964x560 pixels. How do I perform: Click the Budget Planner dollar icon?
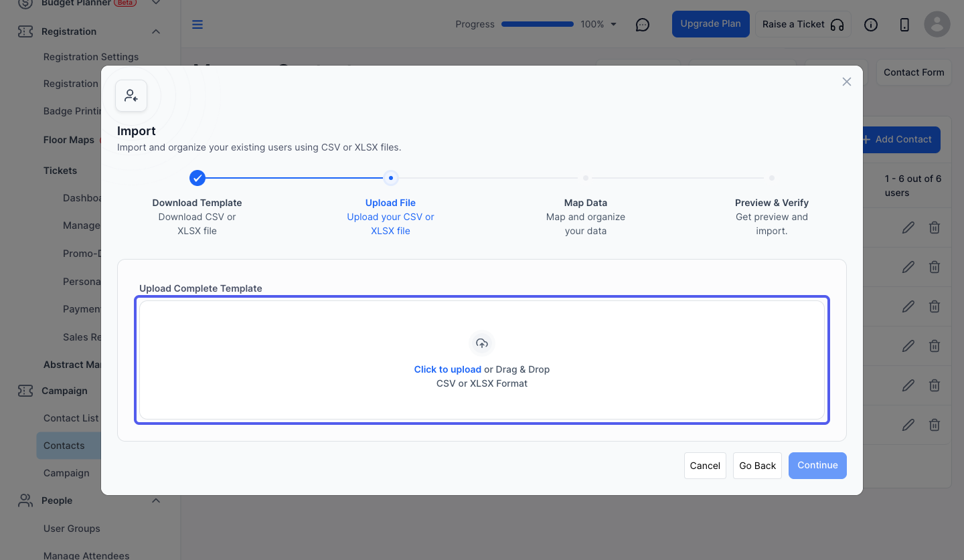click(x=25, y=3)
